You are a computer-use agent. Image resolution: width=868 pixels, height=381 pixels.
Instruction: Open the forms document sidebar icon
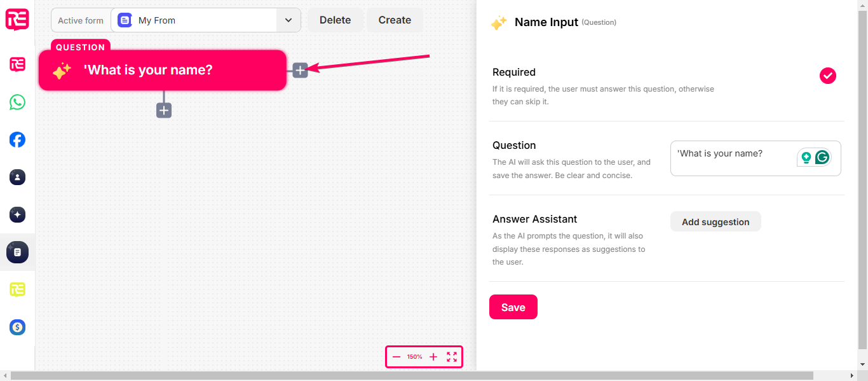coord(17,253)
